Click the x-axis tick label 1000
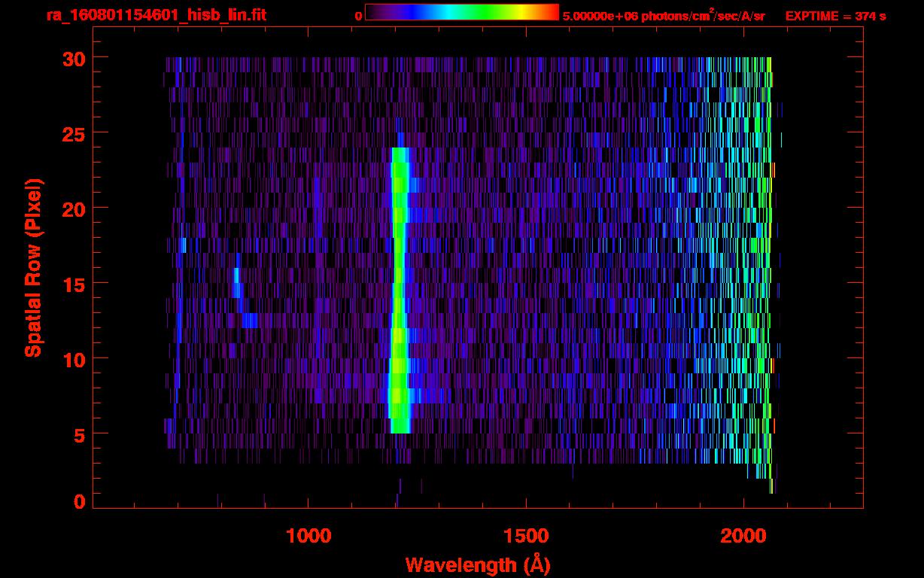This screenshot has height=578, width=924. coord(309,536)
